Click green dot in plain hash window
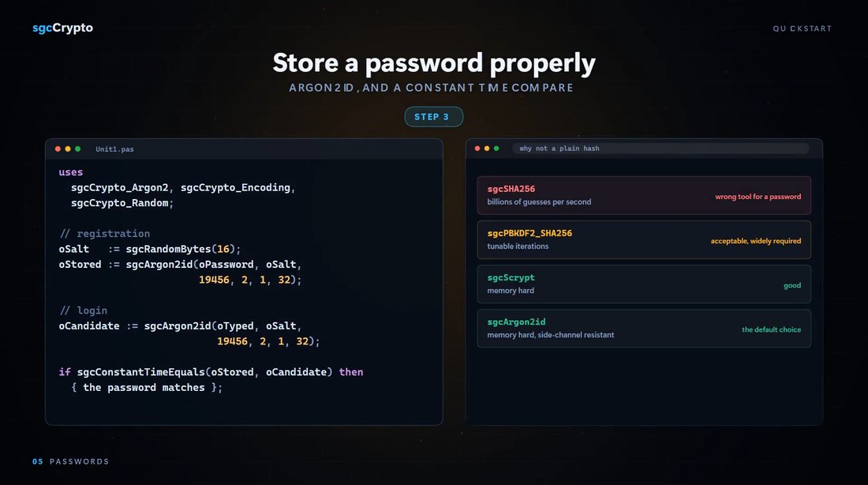This screenshot has height=485, width=868. click(x=496, y=148)
